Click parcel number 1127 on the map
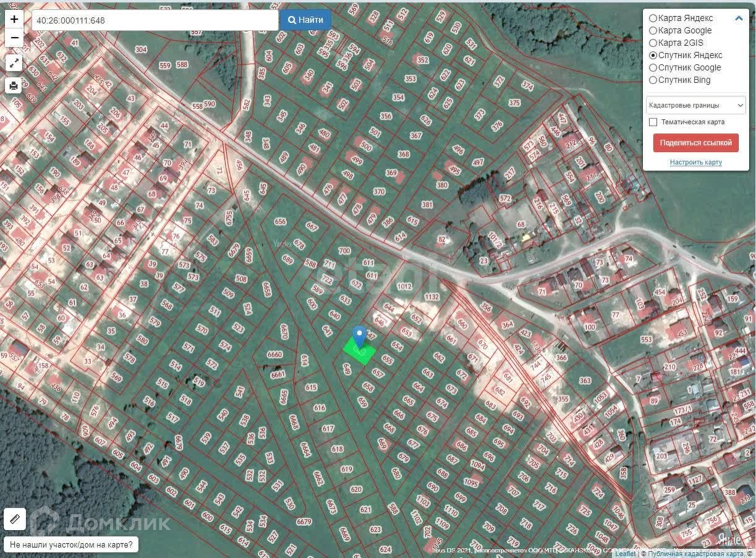This screenshot has height=558, width=756. click(697, 479)
